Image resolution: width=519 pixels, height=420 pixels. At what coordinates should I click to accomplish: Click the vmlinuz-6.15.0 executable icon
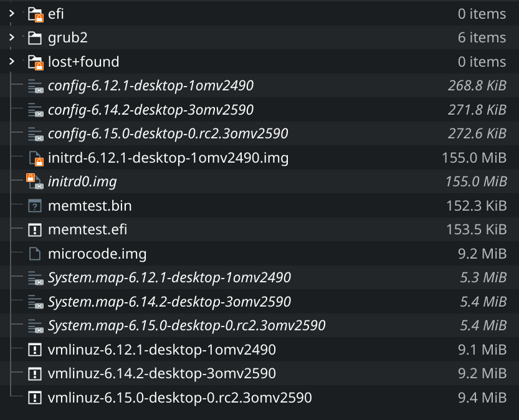point(35,398)
